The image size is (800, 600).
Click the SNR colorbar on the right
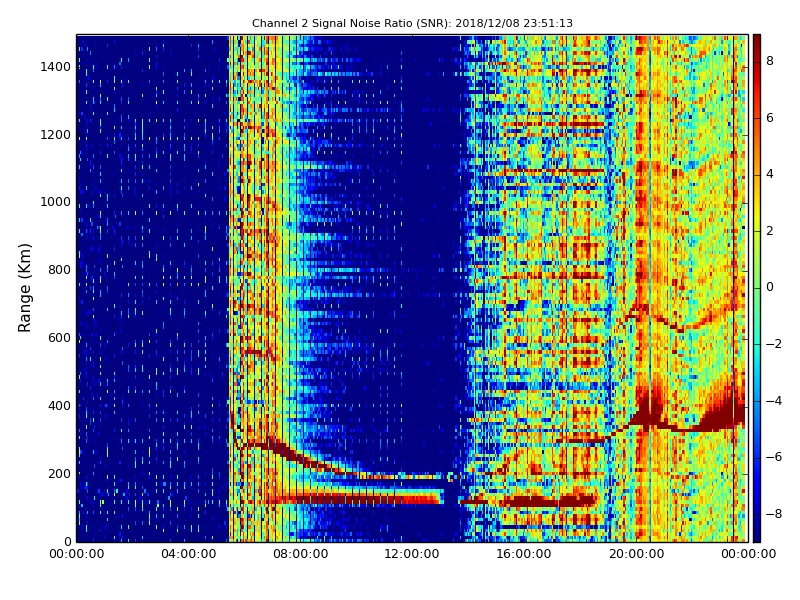[x=757, y=288]
